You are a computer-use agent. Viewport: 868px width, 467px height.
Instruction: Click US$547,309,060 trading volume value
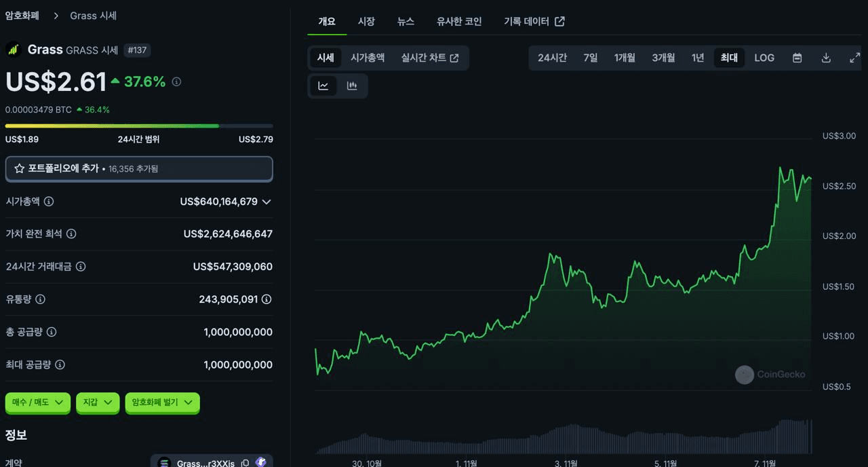click(x=233, y=267)
